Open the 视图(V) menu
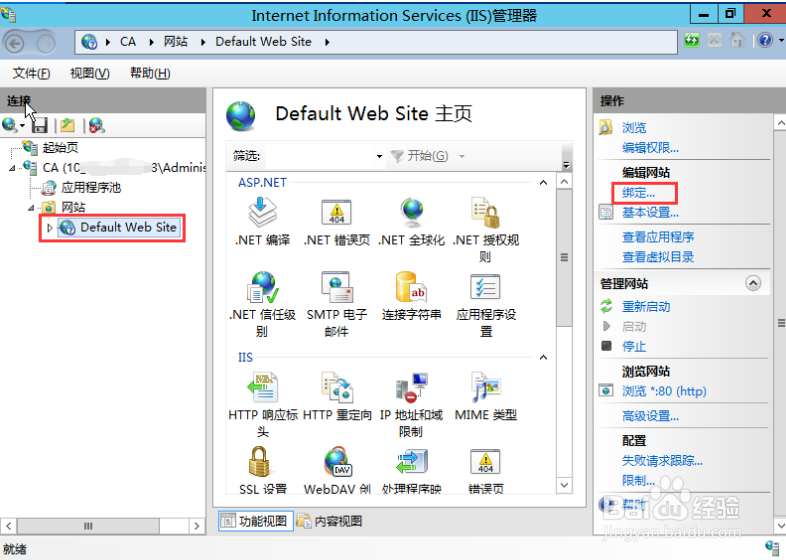 tap(90, 74)
